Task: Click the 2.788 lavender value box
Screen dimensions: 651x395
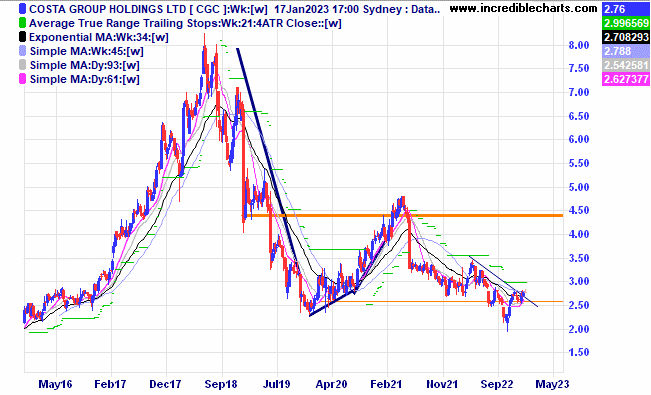Action: point(625,51)
